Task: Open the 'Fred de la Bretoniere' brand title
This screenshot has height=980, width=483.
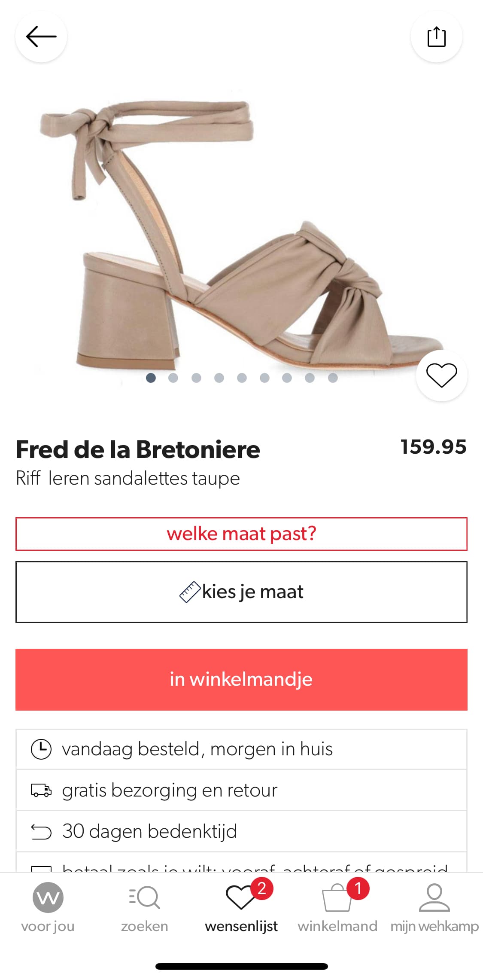Action: (138, 449)
